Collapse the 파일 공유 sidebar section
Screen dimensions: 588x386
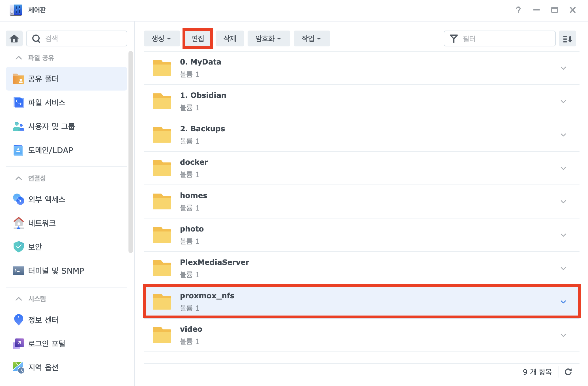(x=19, y=58)
